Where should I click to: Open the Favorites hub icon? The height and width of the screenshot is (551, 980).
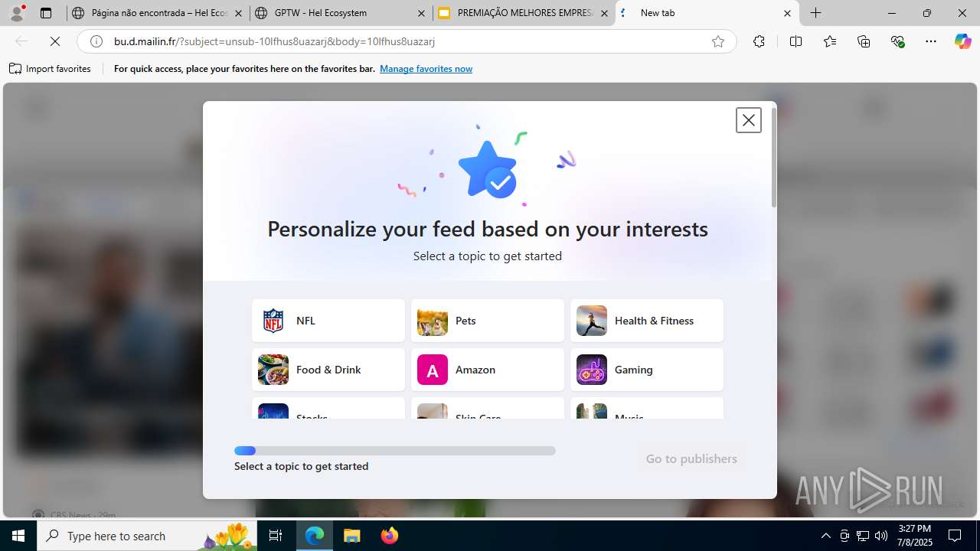pyautogui.click(x=830, y=41)
